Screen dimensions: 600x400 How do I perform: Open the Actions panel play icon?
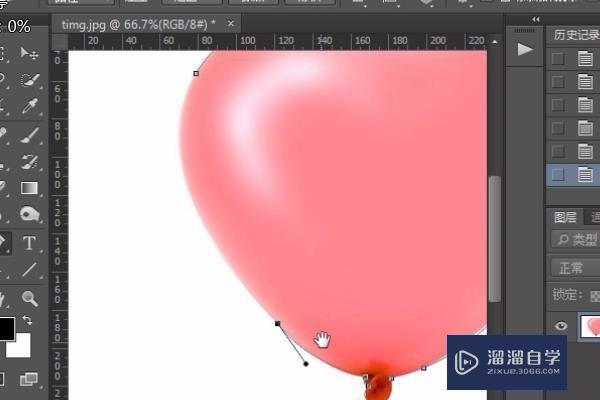point(525,49)
